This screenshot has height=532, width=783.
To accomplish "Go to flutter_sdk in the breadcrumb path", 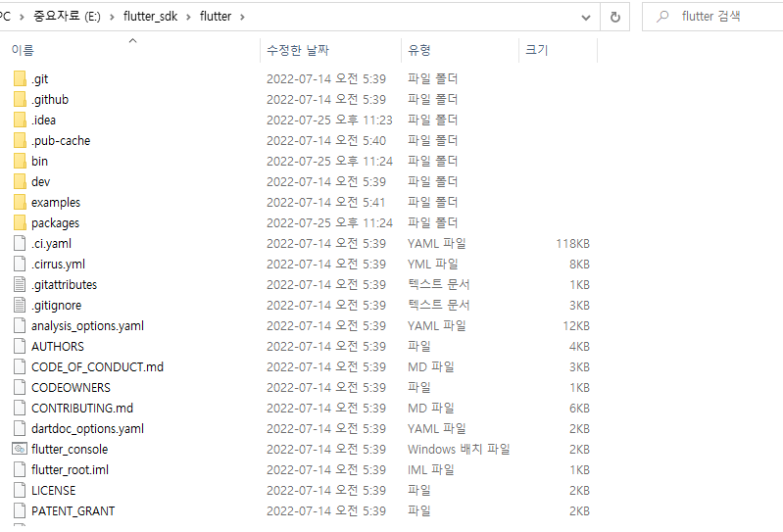I will pyautogui.click(x=150, y=17).
